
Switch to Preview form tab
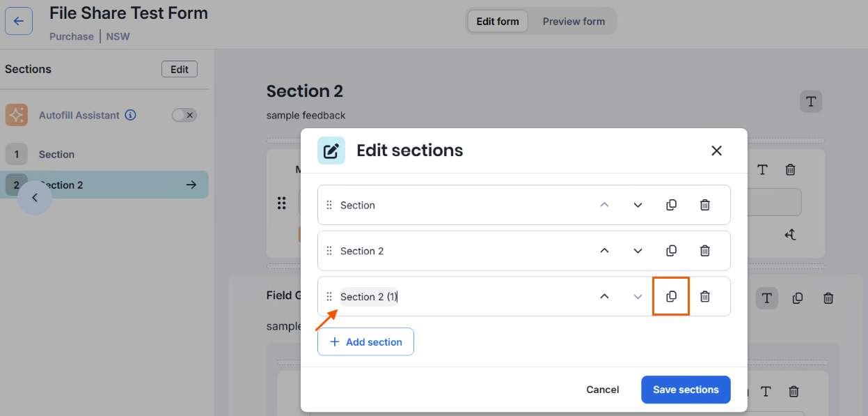click(574, 21)
